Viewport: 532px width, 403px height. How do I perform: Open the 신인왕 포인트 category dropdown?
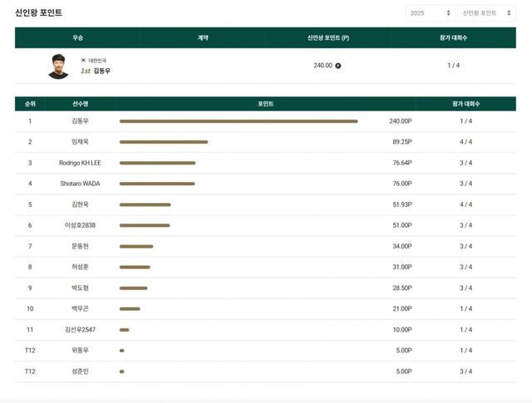[485, 13]
